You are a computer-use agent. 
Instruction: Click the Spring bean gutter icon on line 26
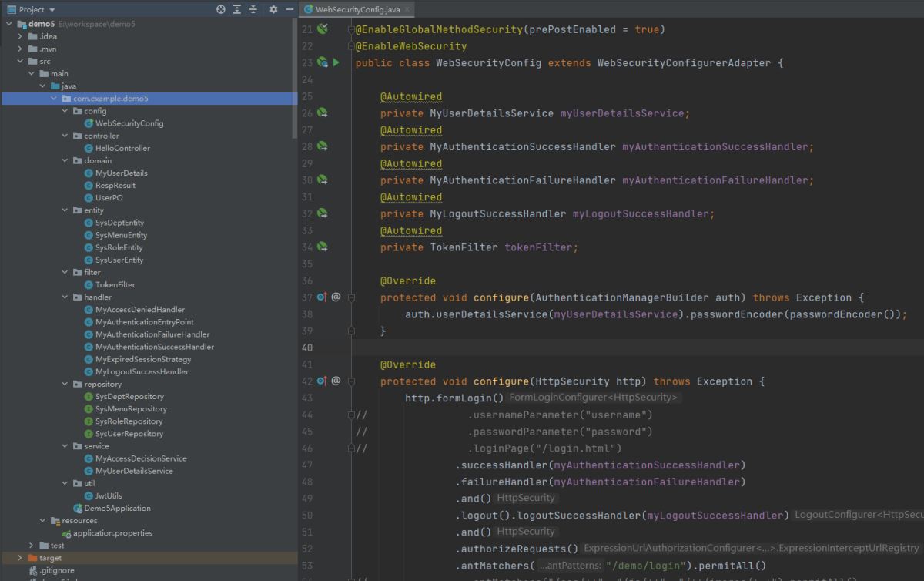(323, 113)
